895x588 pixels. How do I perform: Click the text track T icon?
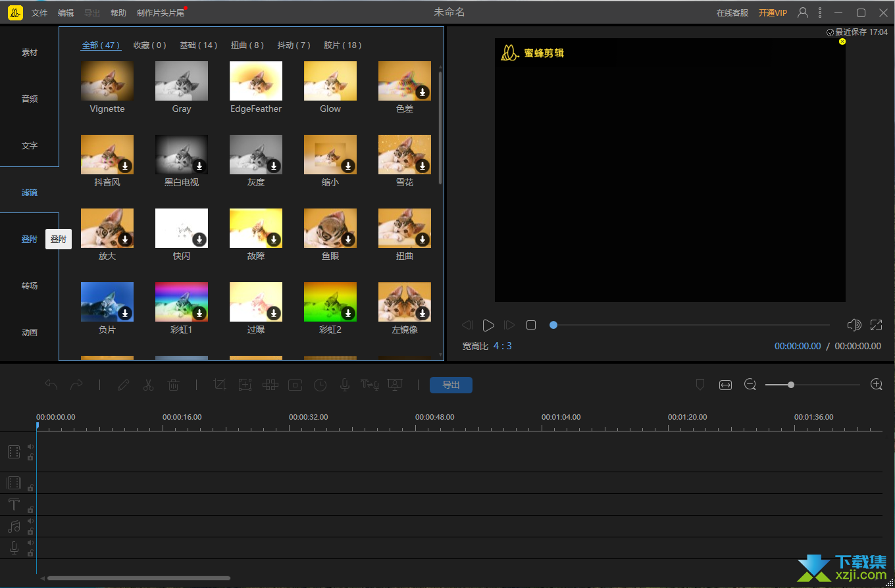point(14,504)
